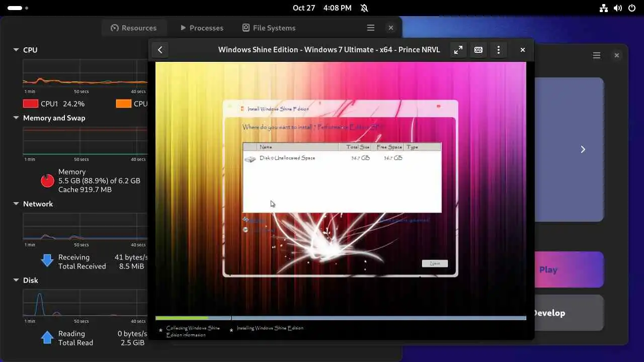Click the Type column header
Screen dimensions: 644x362
click(423, 147)
